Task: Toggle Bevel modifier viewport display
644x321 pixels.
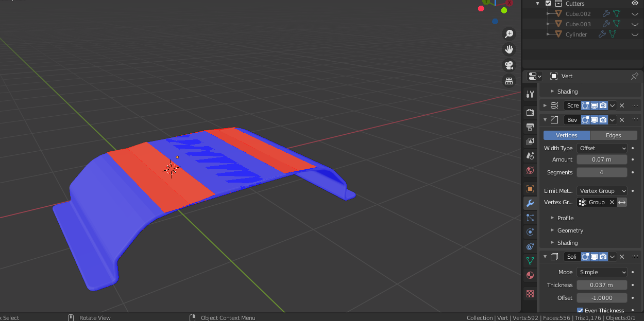Action: (594, 120)
